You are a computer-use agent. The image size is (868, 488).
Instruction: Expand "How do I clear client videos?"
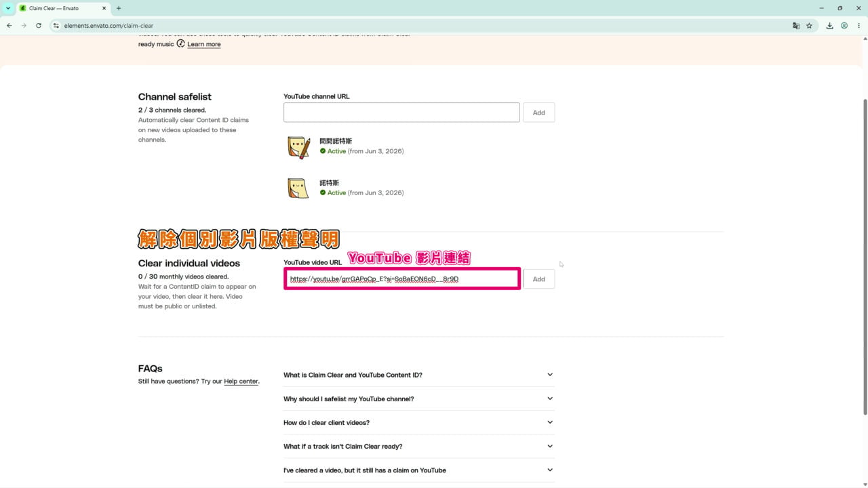click(419, 422)
